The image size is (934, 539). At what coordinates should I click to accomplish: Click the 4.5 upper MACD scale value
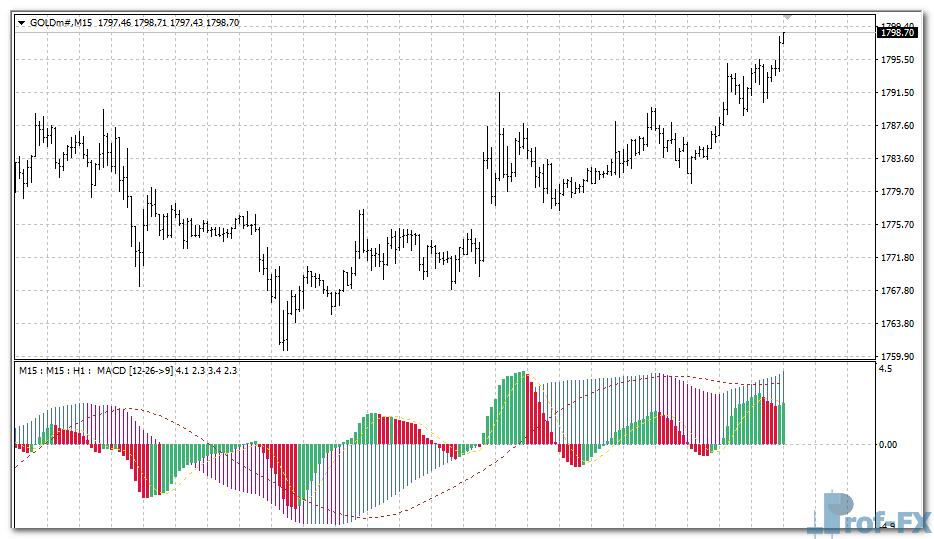pyautogui.click(x=884, y=369)
